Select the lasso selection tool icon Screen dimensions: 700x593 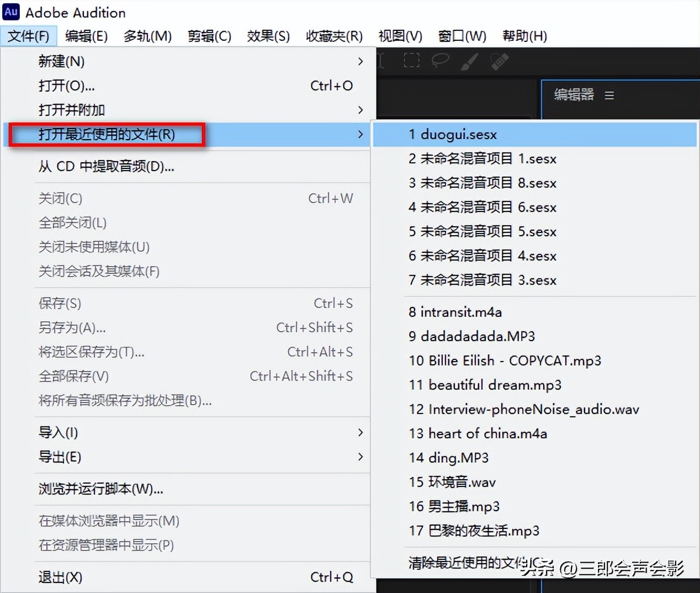(x=440, y=61)
